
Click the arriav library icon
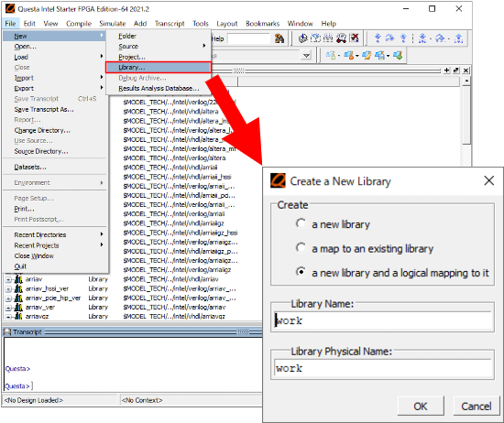18,279
